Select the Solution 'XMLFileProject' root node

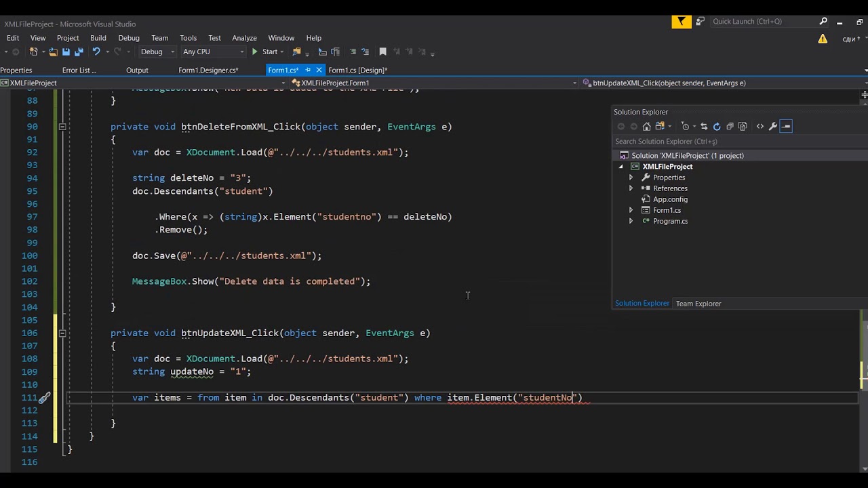coord(688,156)
